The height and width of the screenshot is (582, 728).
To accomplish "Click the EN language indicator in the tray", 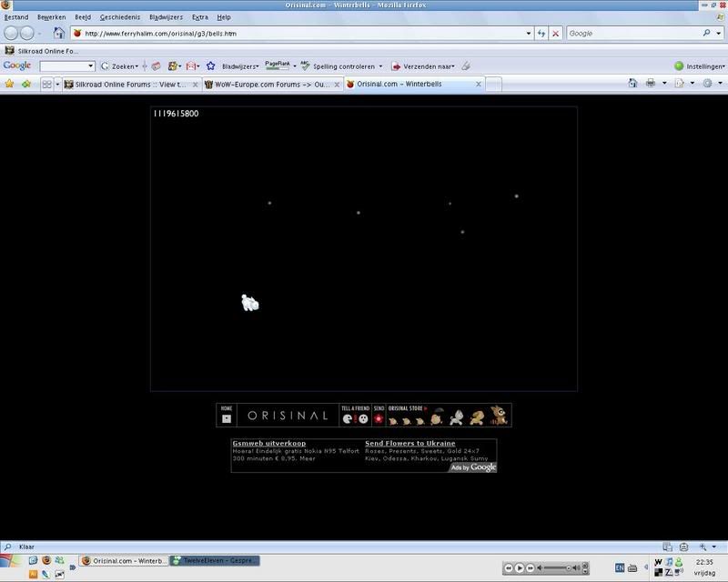I will [620, 567].
